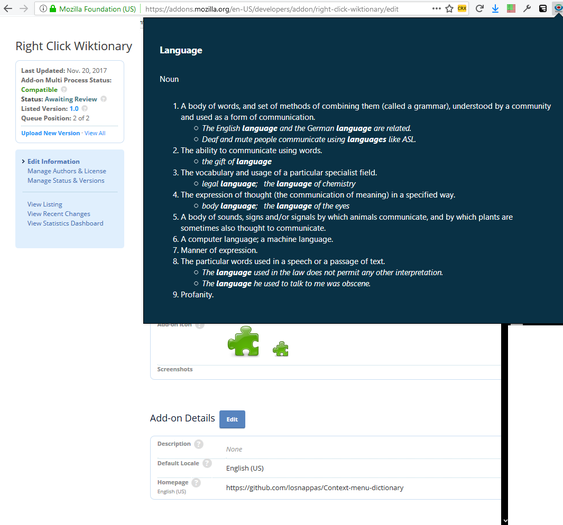Viewport: 563px width, 525px height.
Task: Click the Noun label in the popup
Action: (x=169, y=79)
